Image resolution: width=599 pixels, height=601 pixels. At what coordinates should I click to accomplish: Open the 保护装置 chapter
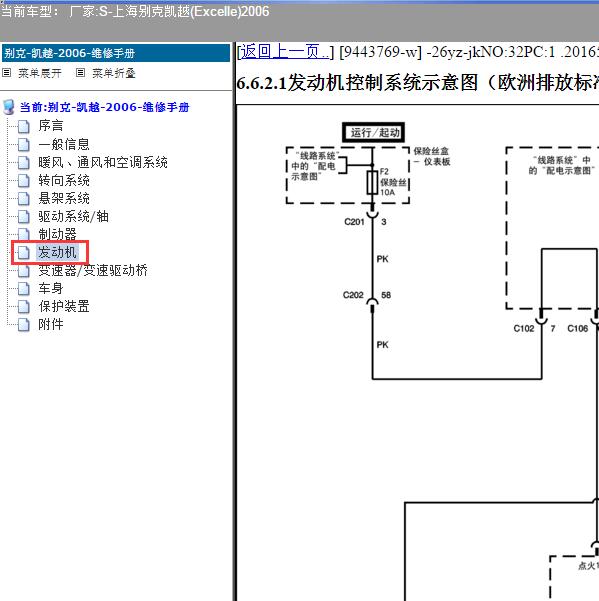coord(64,306)
